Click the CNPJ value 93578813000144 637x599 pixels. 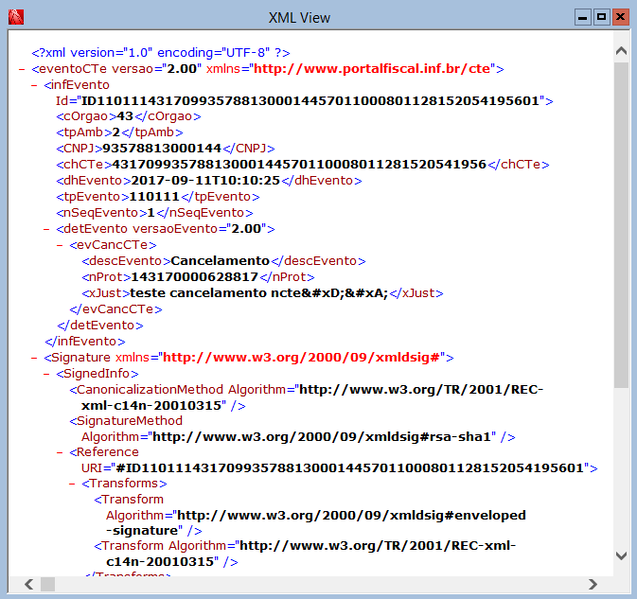click(x=162, y=148)
